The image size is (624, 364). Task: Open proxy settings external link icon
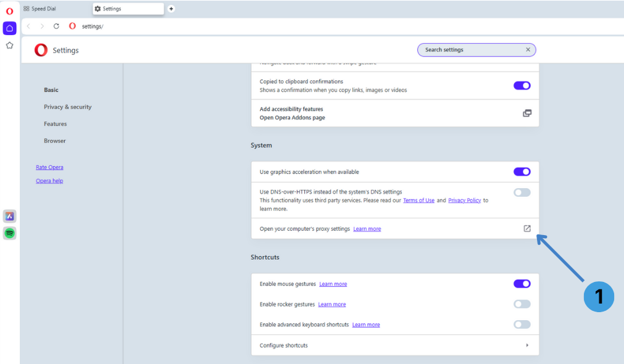coord(527,228)
